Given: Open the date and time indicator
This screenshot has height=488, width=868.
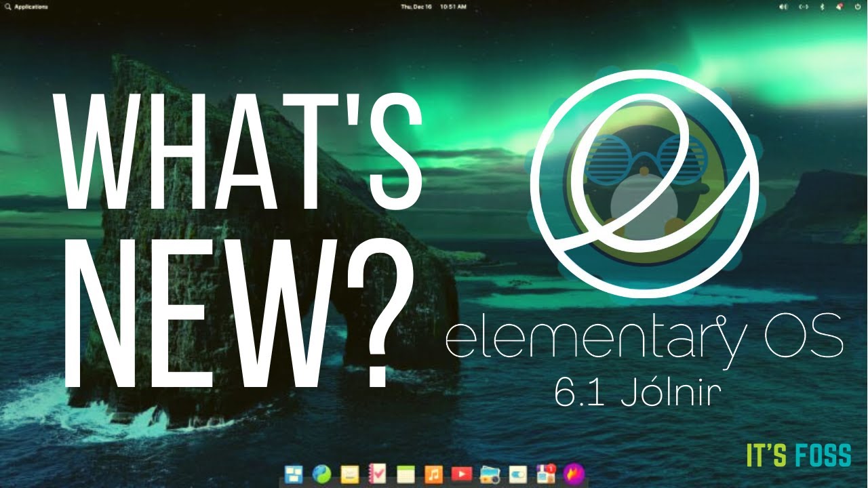Looking at the screenshot, I should (433, 6).
